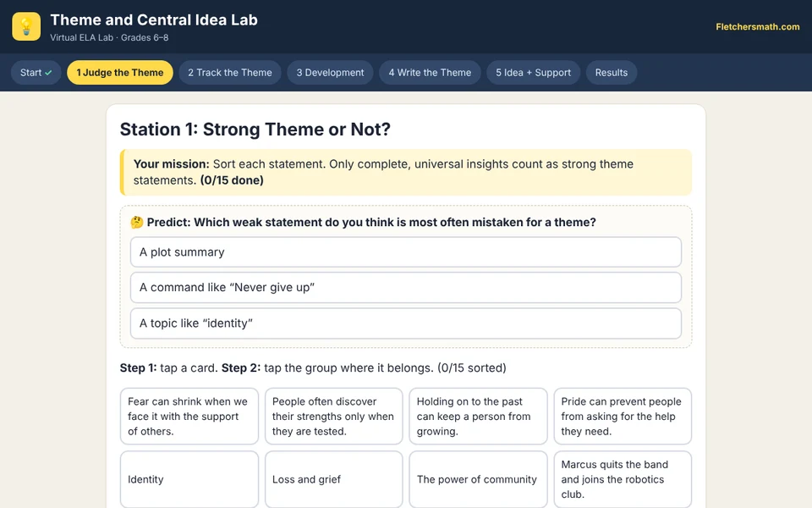Choose the 'A command like Never give up' option

click(405, 287)
